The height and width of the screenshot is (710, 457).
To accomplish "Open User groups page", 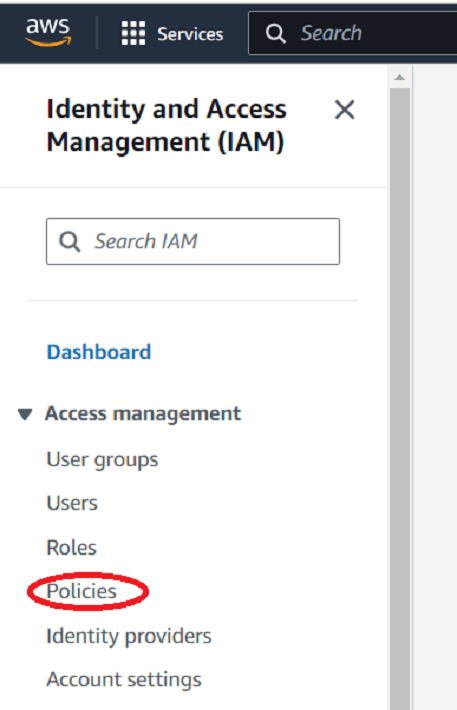I will point(102,460).
